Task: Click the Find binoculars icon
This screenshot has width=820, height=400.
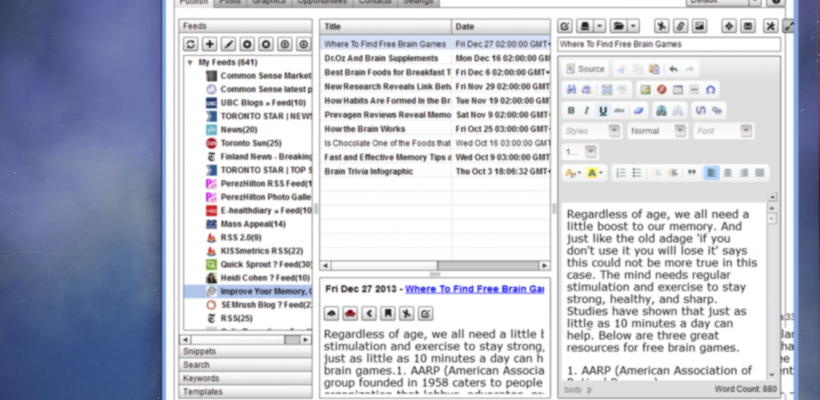Action: (571, 89)
